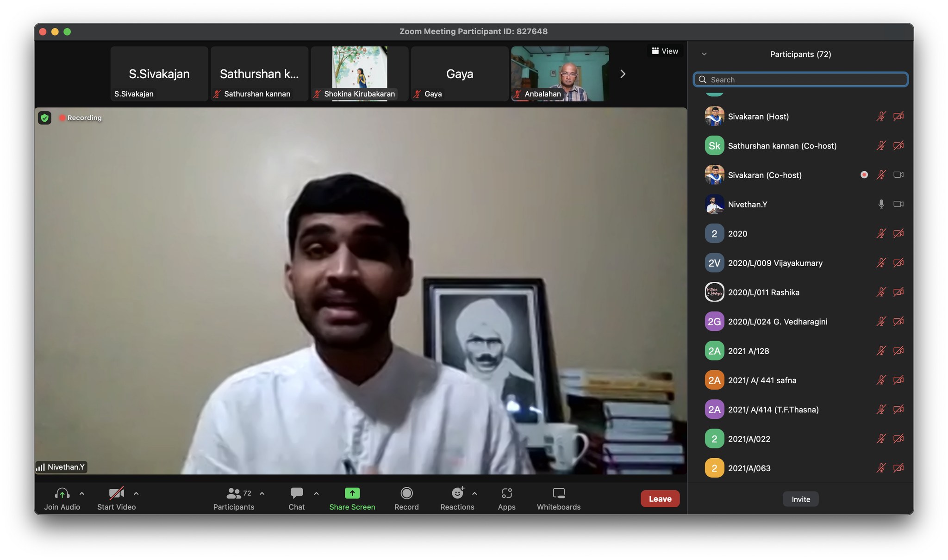Open the Chat bubble icon
Viewport: 948px width, 560px height.
coord(297,493)
